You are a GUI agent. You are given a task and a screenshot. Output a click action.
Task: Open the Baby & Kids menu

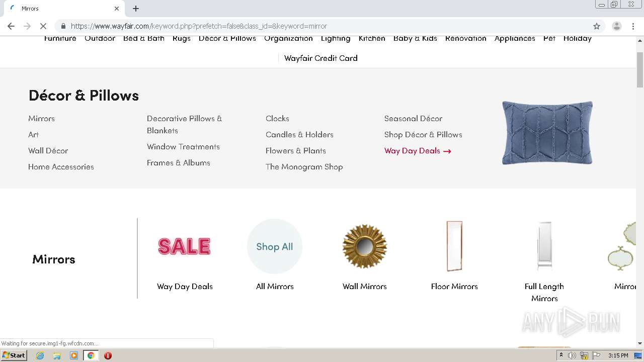[x=415, y=39]
